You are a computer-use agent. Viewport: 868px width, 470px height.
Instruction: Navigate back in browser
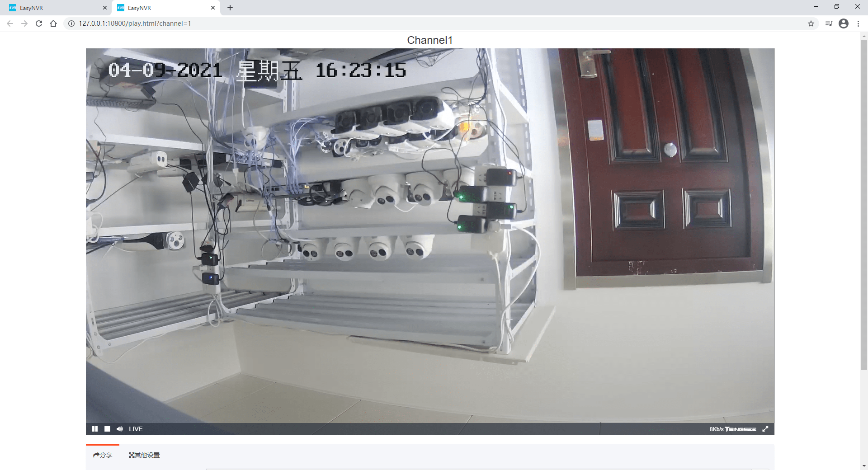coord(10,23)
